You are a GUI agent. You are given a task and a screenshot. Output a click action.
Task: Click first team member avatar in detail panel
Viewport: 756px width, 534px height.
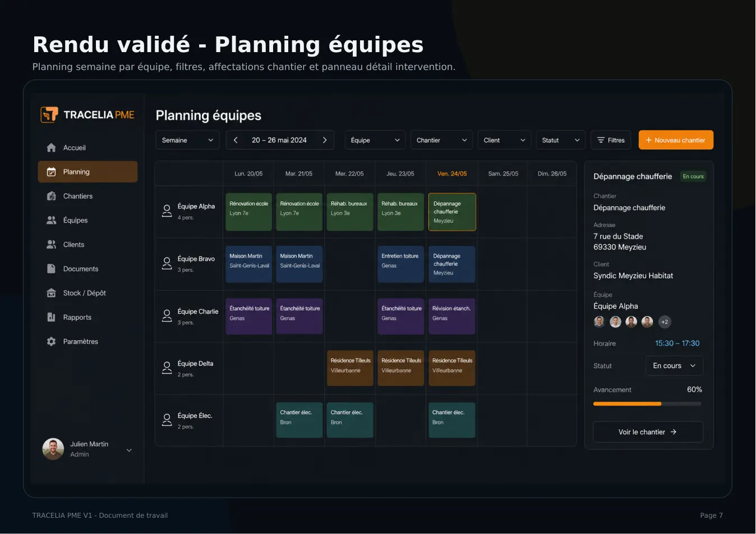[600, 322]
